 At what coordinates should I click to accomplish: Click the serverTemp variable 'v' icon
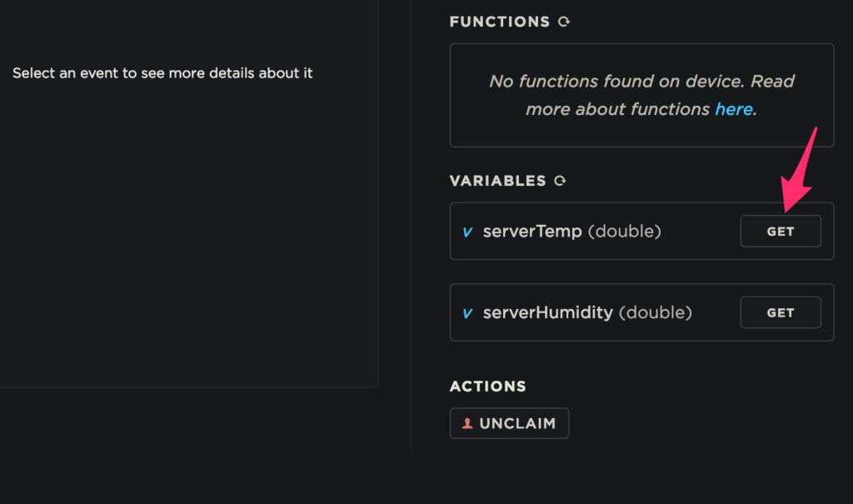click(x=467, y=232)
